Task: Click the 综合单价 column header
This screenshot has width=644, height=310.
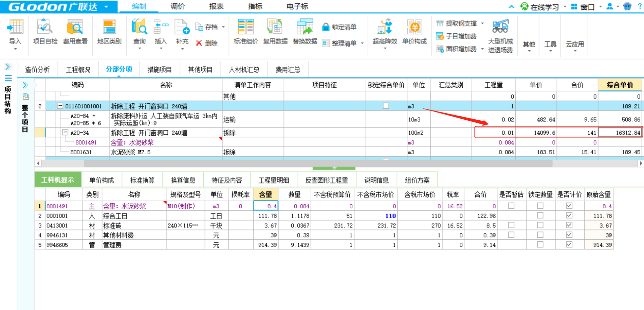Action: [x=620, y=85]
